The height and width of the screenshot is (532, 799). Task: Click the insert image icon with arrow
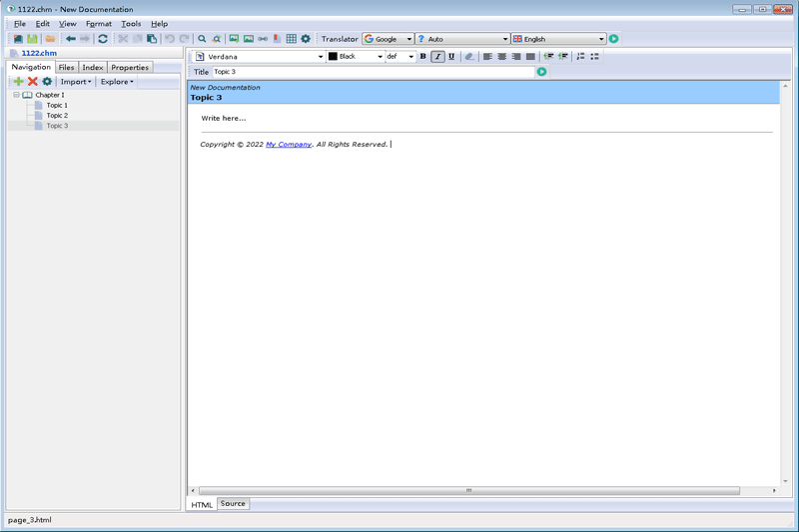234,39
